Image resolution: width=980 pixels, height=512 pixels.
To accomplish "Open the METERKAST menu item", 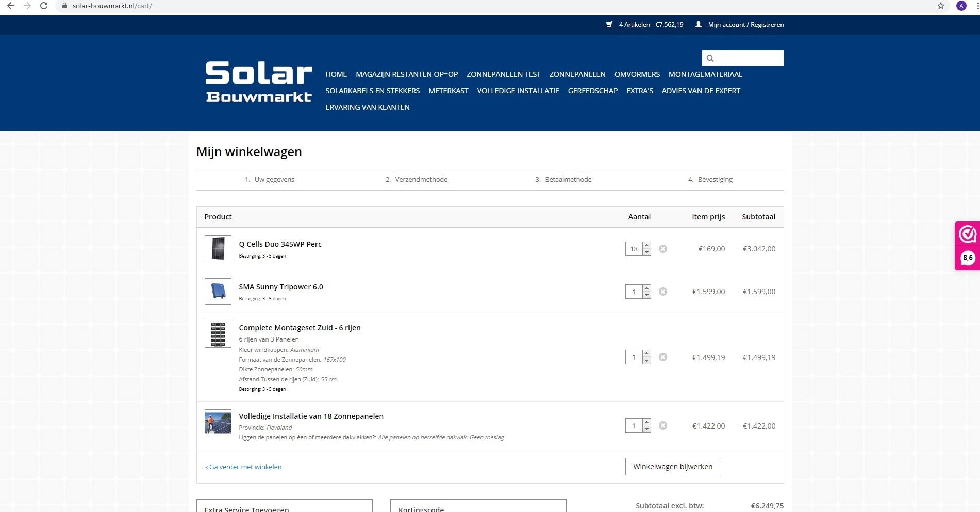I will click(449, 91).
